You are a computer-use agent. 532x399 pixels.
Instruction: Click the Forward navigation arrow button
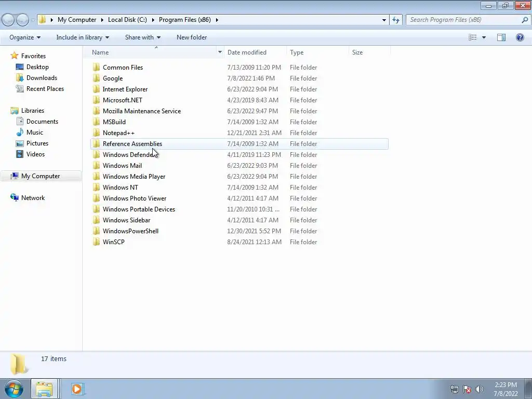[22, 20]
